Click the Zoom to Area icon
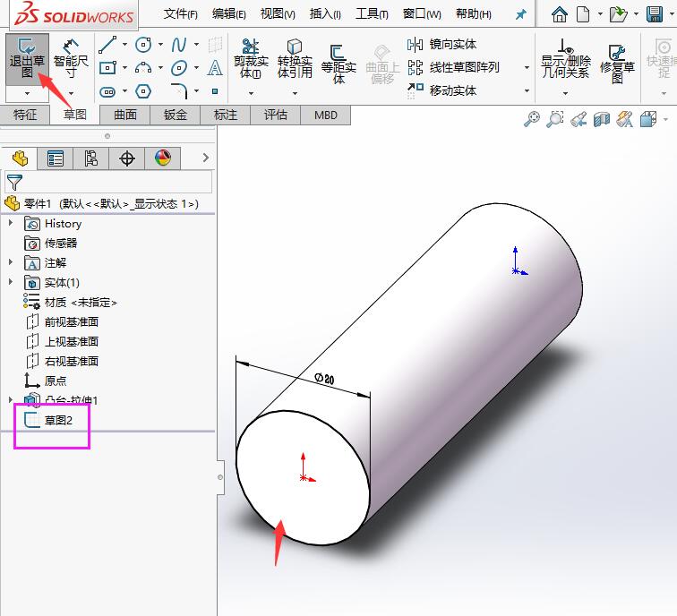Image resolution: width=677 pixels, height=616 pixels. click(555, 119)
